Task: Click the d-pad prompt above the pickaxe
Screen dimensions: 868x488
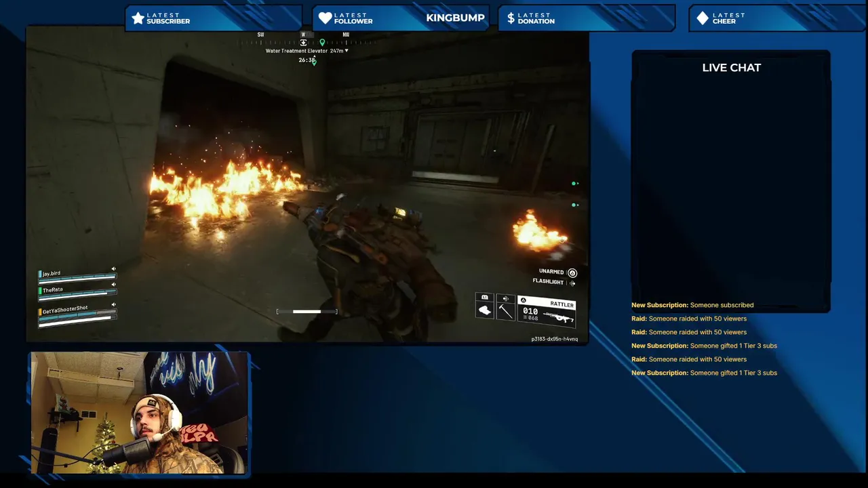Action: 505,298
